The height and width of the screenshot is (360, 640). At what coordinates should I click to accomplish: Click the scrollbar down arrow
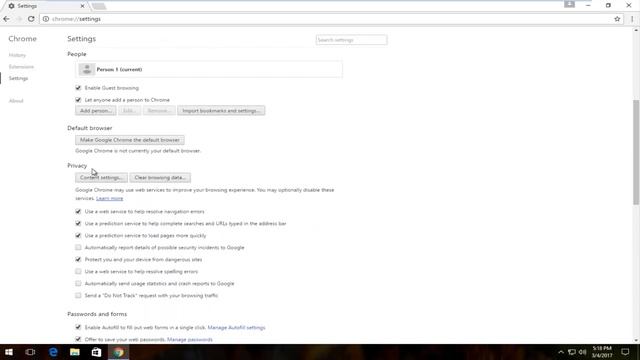636,340
